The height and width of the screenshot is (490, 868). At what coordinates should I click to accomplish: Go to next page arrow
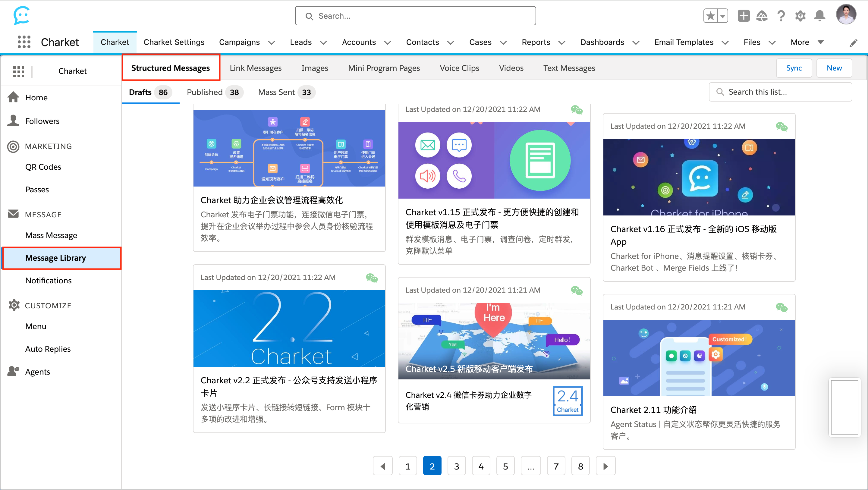pos(605,466)
